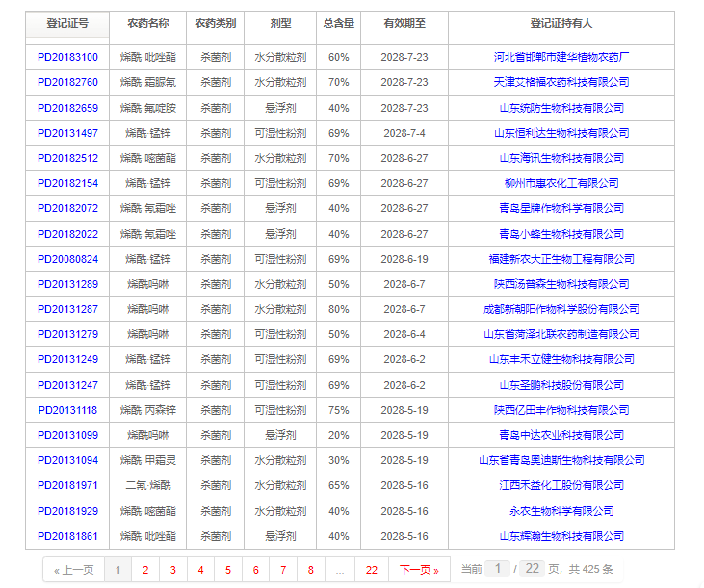704x588 pixels.
Task: Open registration number PD20182659
Action: tap(67, 108)
